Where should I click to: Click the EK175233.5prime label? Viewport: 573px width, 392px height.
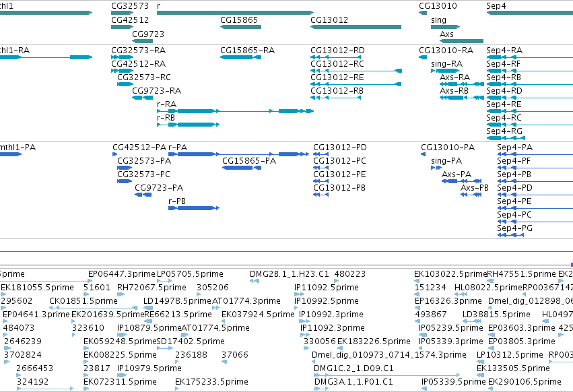(211, 382)
